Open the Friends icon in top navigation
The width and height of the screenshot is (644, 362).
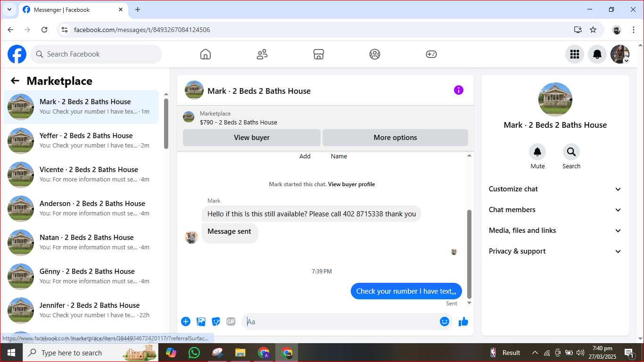point(262,54)
